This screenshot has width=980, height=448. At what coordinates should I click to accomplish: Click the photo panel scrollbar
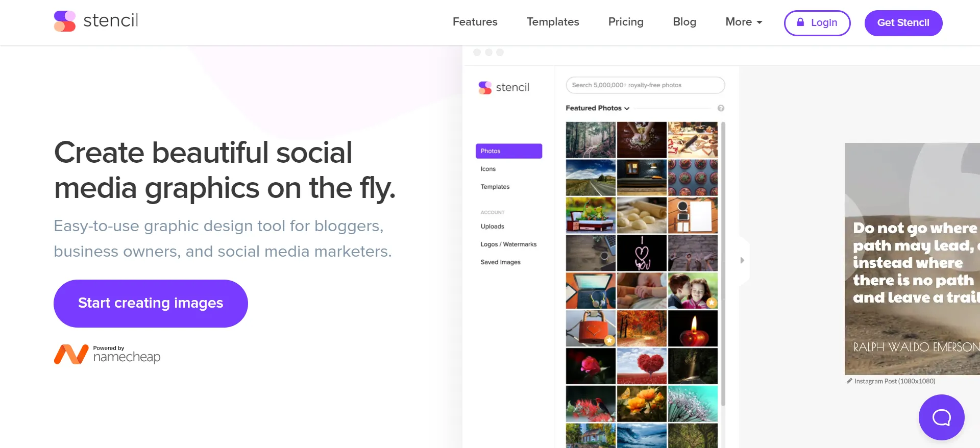(723, 264)
